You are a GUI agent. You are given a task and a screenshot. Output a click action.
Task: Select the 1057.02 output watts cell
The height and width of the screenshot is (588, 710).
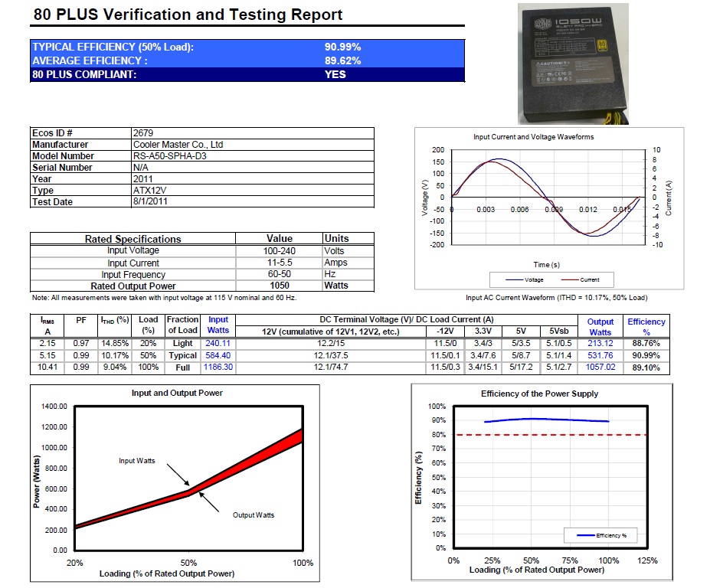pyautogui.click(x=600, y=367)
